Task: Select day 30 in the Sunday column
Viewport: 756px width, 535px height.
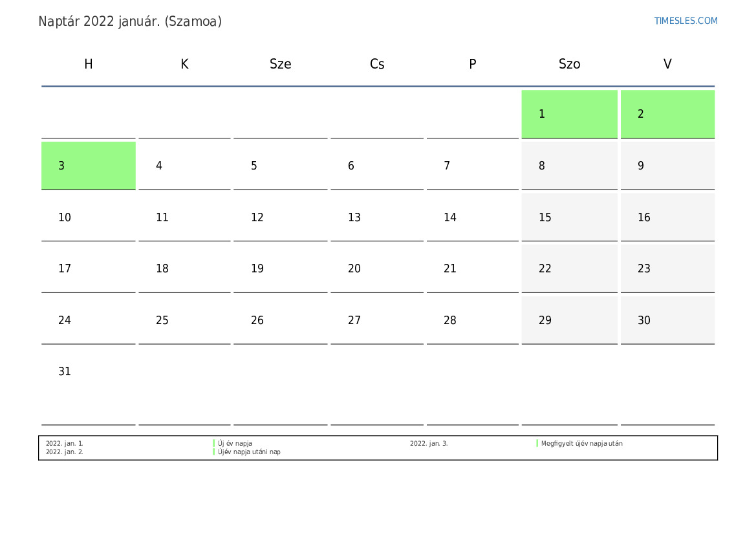Action: click(x=667, y=320)
